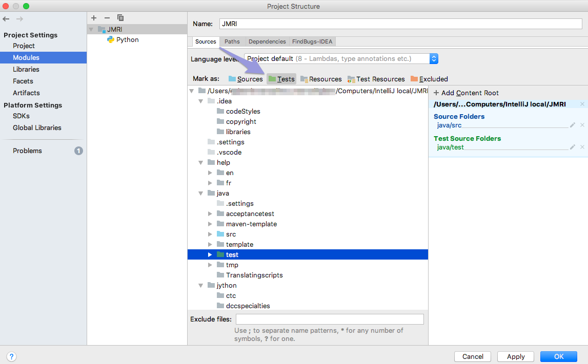The height and width of the screenshot is (364, 588).
Task: Add a new module with plus icon
Action: [94, 17]
